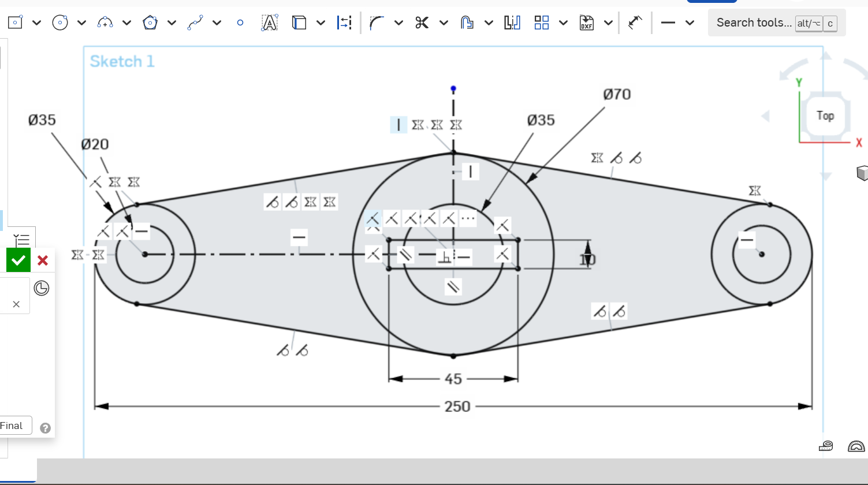
Task: Select the 250 overall length dimension
Action: click(x=457, y=406)
